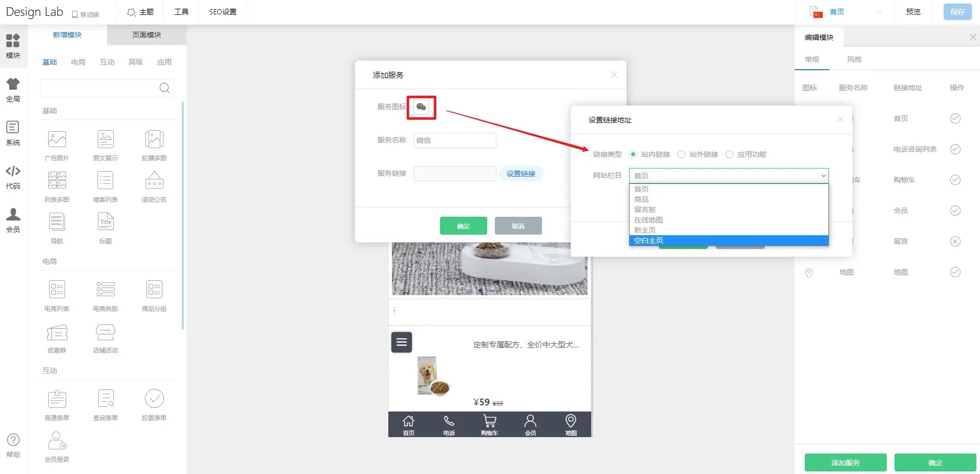The width and height of the screenshot is (980, 474).
Task: Click the search magnifier in module panel
Action: [164, 88]
